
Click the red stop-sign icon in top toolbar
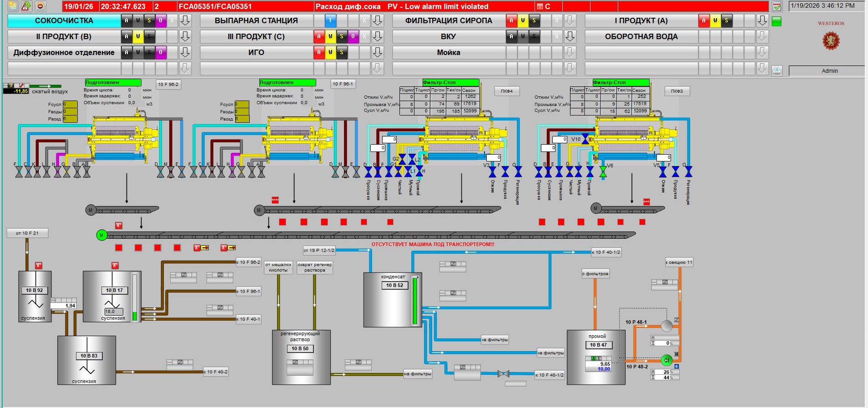tap(40, 6)
